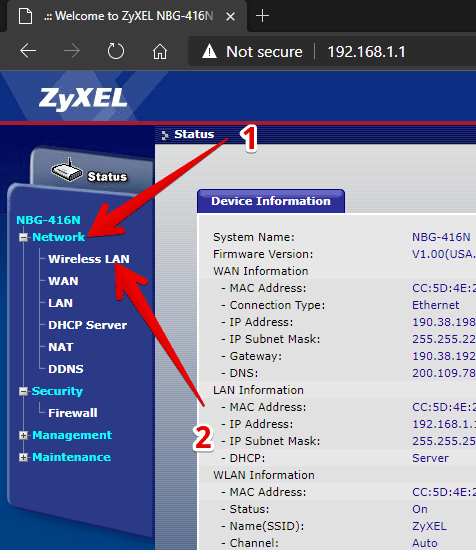
Task: Click the Gateway label under WAN Information
Action: (x=255, y=356)
